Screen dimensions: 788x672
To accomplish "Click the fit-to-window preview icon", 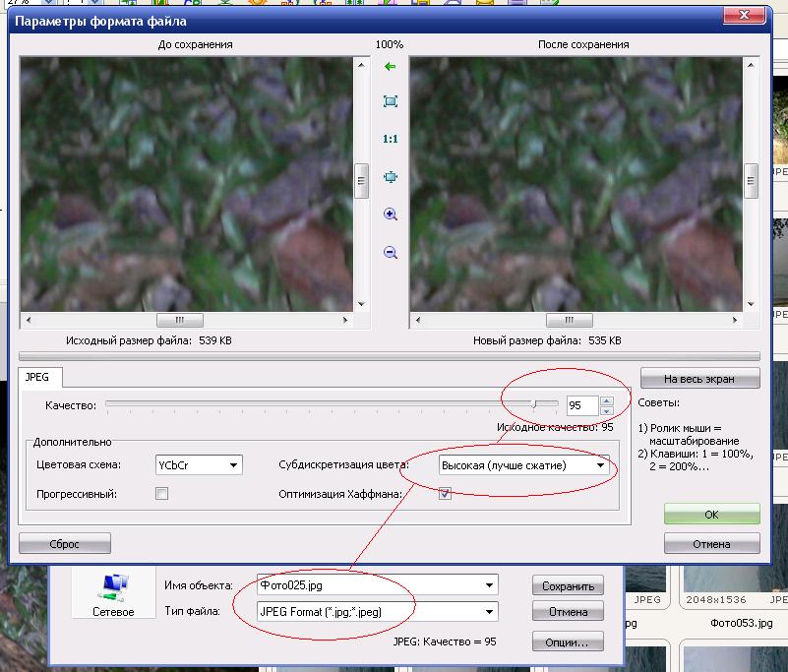I will click(390, 101).
